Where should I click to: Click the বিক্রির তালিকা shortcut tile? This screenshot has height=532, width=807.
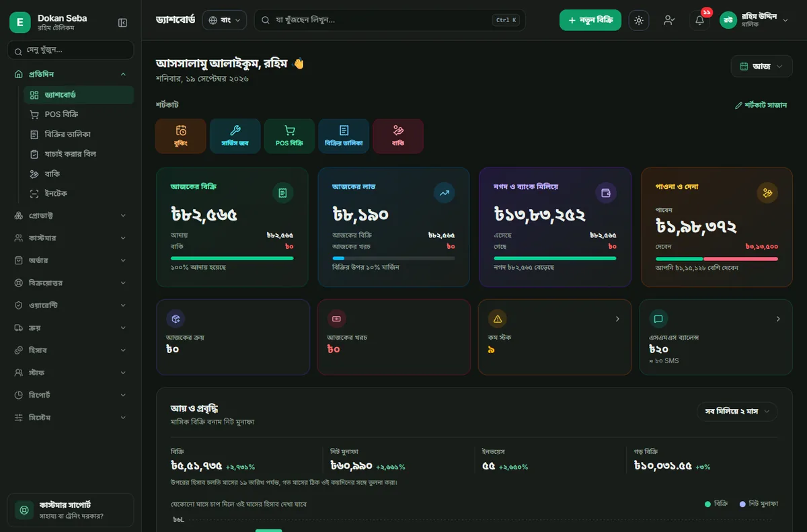point(344,136)
